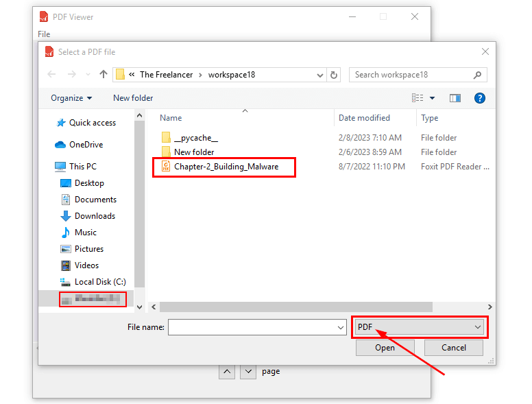Open Quick access in navigation pane
Image resolution: width=532 pixels, height=404 pixels.
(92, 123)
